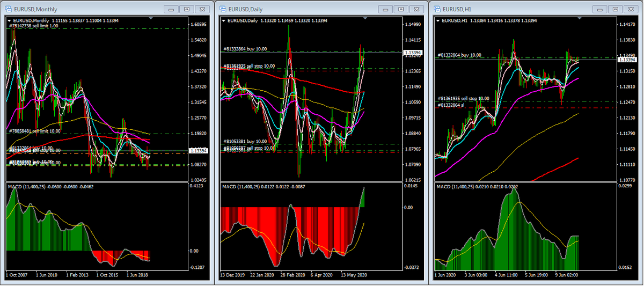Click the 1.14170 price scale value in H1

[627, 25]
